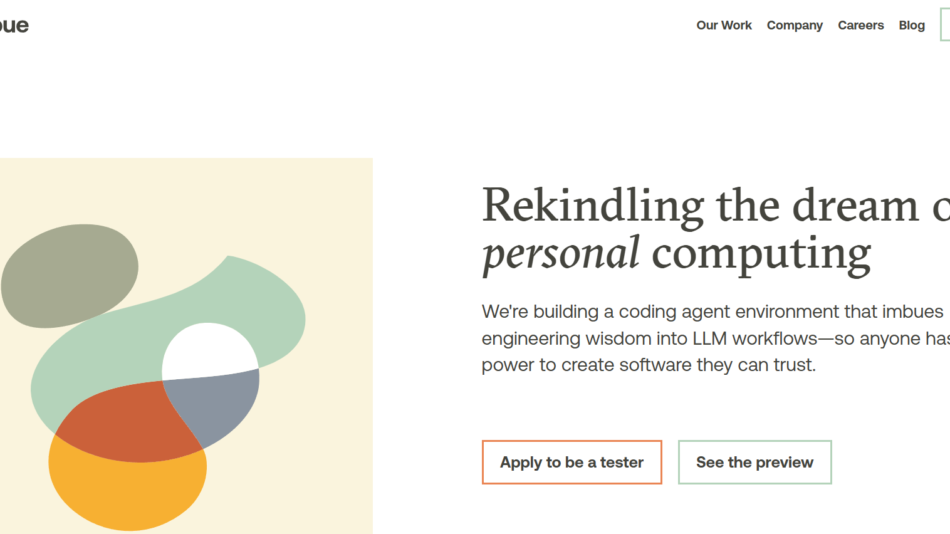Open the Our Work nav item
The image size is (950, 534).
(x=724, y=26)
